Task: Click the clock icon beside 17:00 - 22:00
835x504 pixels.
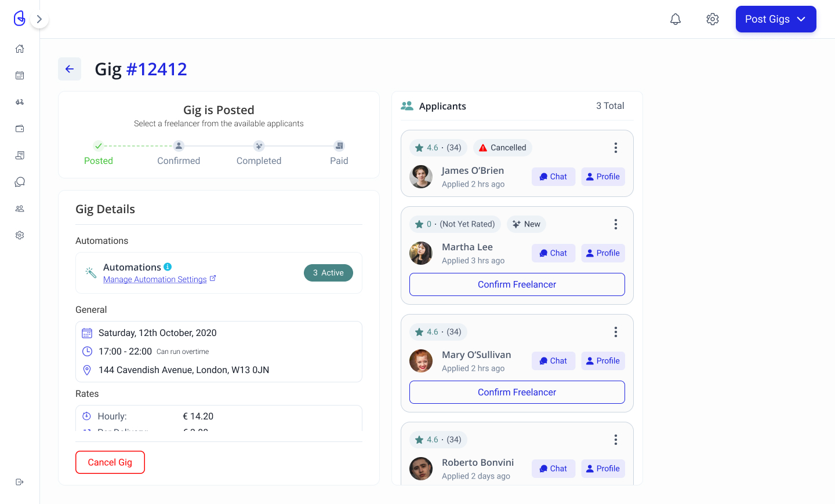Action: 87,351
